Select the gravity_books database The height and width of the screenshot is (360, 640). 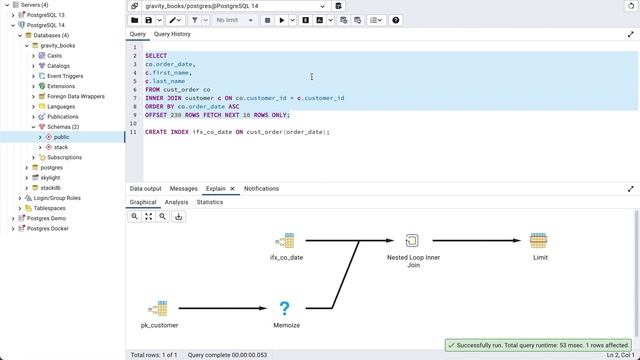coord(58,46)
